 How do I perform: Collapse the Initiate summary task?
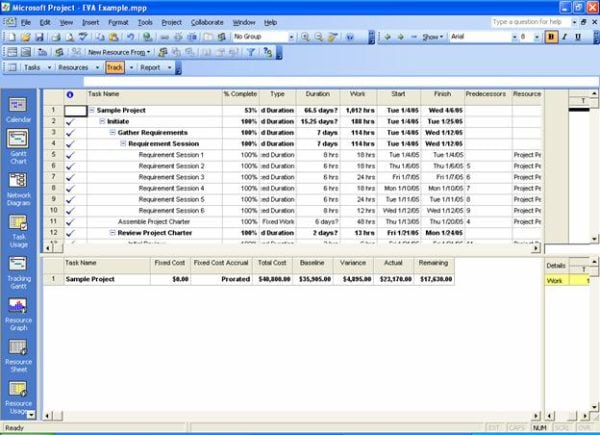[102, 121]
